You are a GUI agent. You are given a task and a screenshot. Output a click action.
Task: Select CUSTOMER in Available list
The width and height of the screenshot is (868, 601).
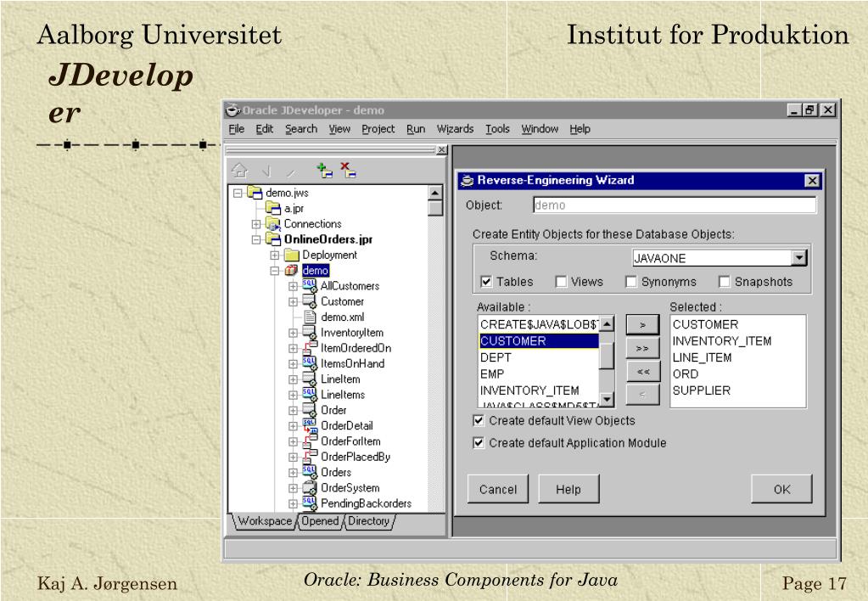click(x=539, y=340)
